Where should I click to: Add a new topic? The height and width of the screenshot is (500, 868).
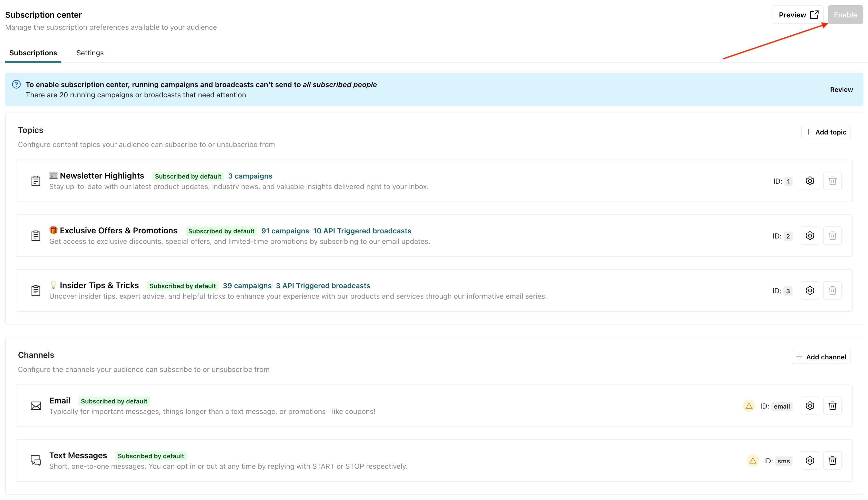[825, 132]
